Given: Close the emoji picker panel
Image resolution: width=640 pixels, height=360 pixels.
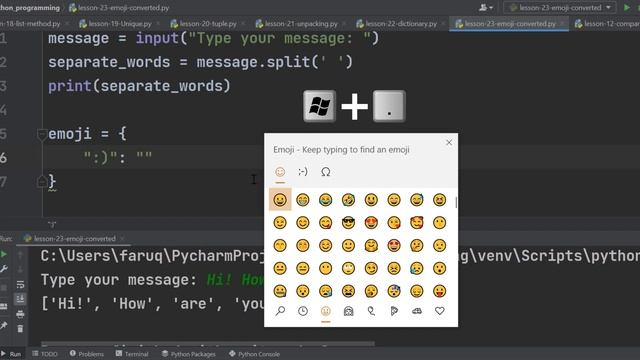Looking at the screenshot, I should click(449, 142).
